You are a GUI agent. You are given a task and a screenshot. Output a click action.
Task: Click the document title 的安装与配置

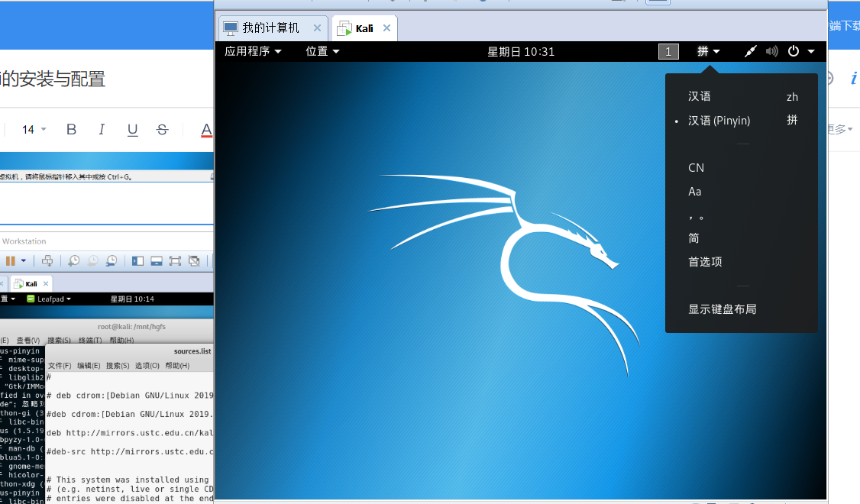(53, 79)
